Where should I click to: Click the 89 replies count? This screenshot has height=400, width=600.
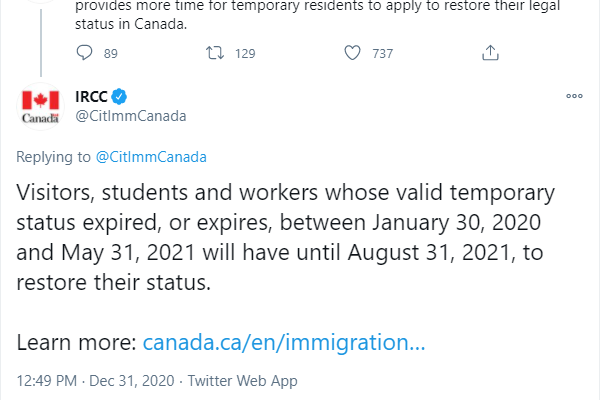111,54
